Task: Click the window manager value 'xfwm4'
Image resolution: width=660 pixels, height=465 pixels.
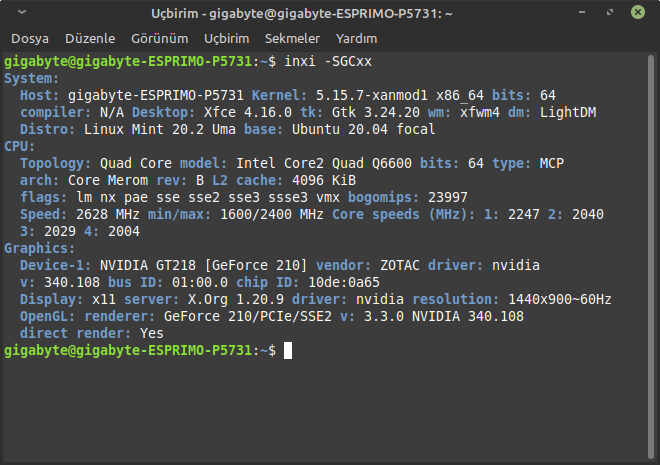Action: [x=480, y=112]
